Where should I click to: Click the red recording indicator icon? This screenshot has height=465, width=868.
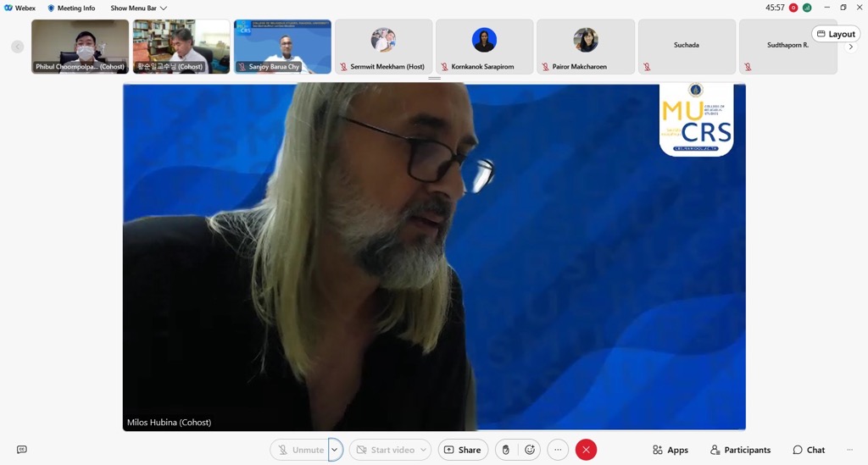coord(793,8)
